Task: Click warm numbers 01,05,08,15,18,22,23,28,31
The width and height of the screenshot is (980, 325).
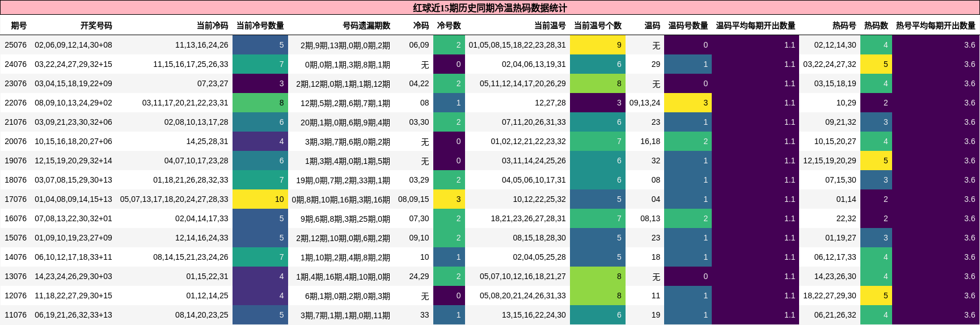Action: point(517,45)
